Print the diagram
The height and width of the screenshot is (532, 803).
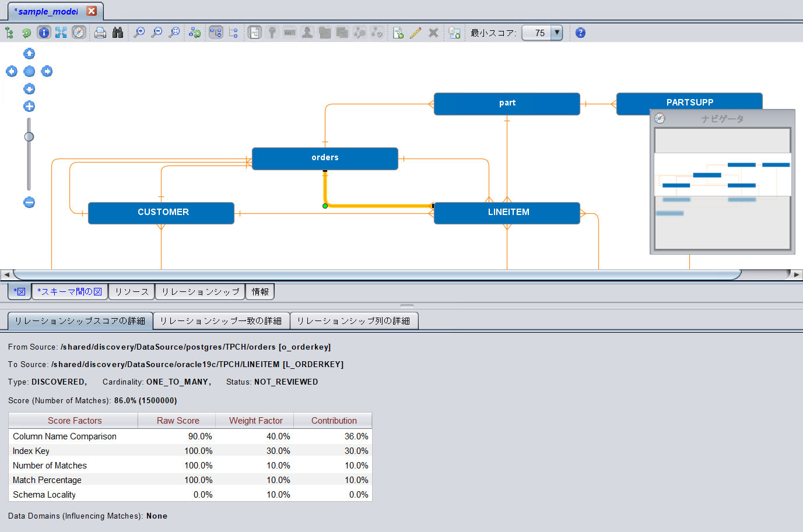(100, 33)
